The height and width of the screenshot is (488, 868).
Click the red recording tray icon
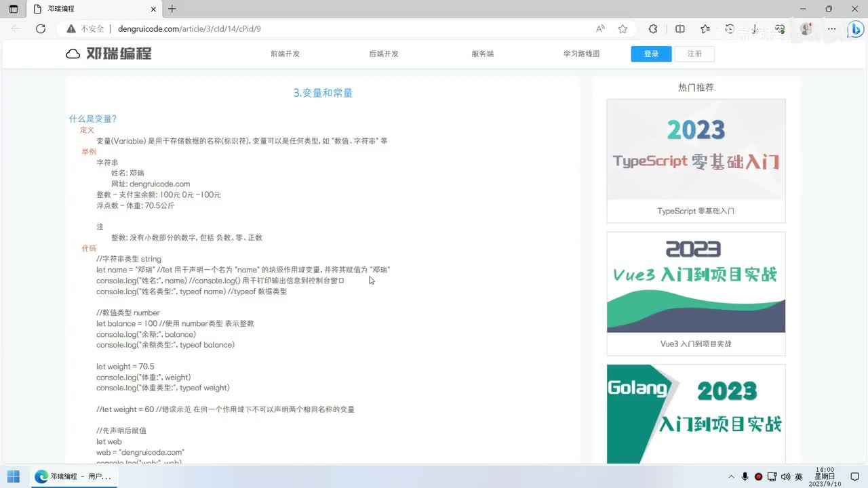pos(758,476)
